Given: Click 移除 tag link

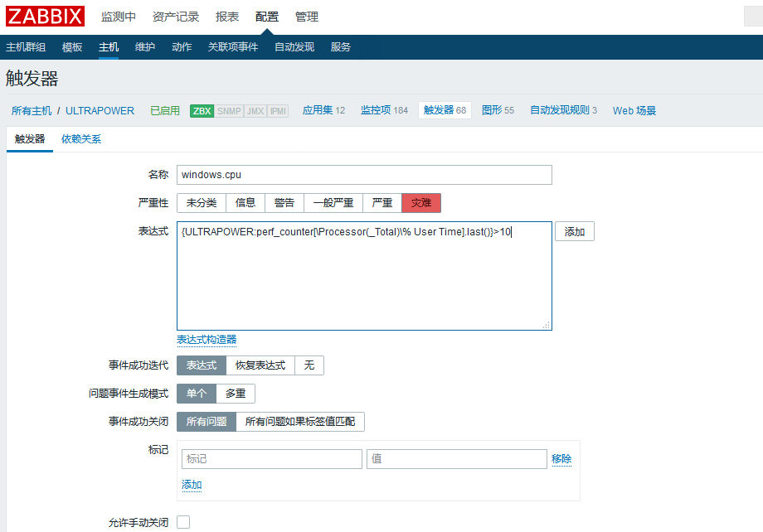Looking at the screenshot, I should (561, 458).
